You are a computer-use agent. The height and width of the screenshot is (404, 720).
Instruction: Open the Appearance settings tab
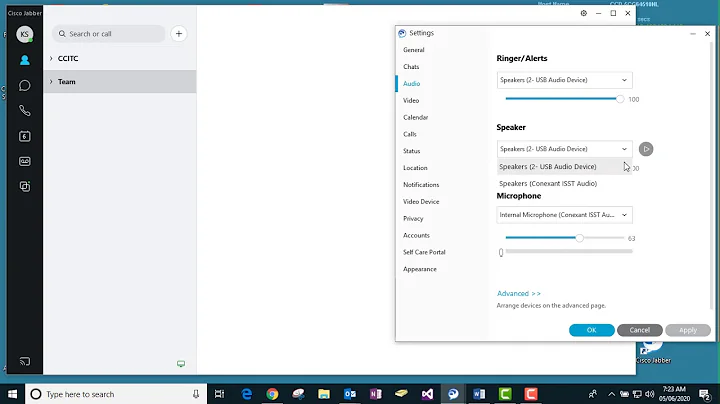tap(420, 269)
